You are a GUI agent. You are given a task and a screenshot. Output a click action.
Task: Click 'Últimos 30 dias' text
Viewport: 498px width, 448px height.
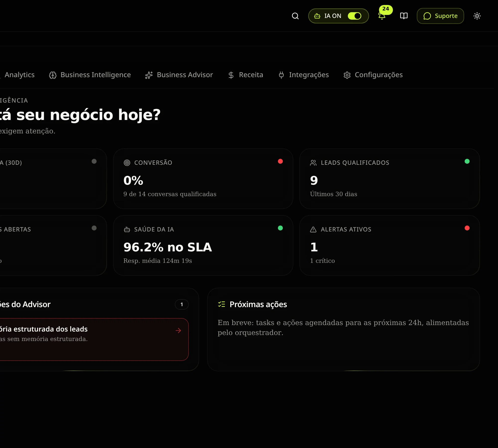click(x=334, y=194)
